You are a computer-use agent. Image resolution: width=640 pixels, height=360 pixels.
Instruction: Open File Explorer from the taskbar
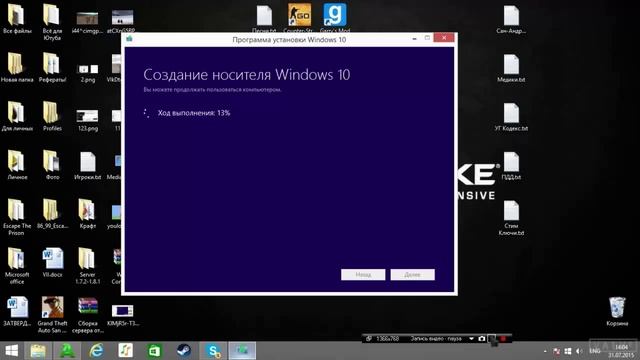coord(38,351)
